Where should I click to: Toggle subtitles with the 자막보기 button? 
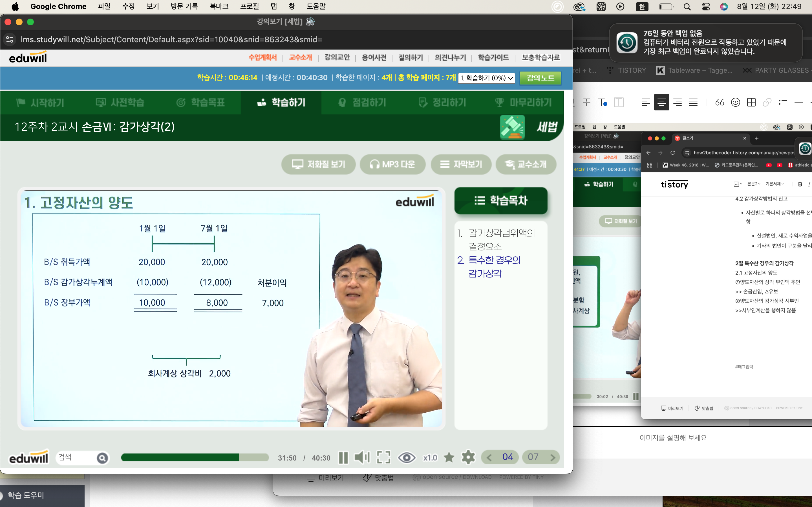click(x=461, y=164)
